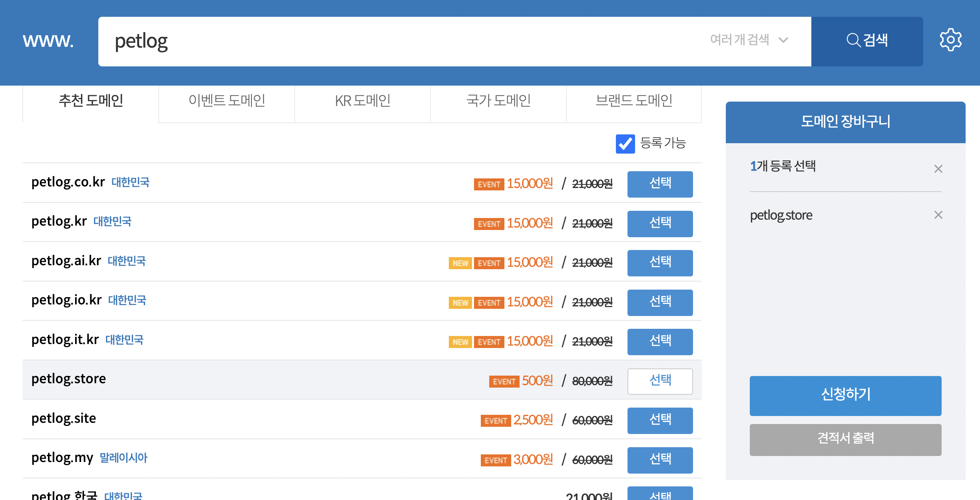The image size is (980, 500).
Task: Switch to the 이벤트 도메인 tab
Action: pos(227,101)
